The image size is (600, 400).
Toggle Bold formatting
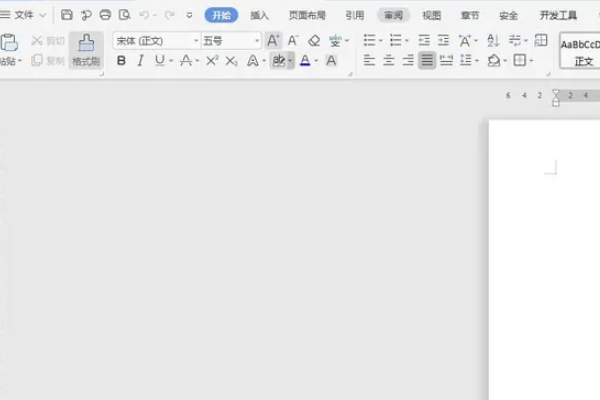pos(121,60)
